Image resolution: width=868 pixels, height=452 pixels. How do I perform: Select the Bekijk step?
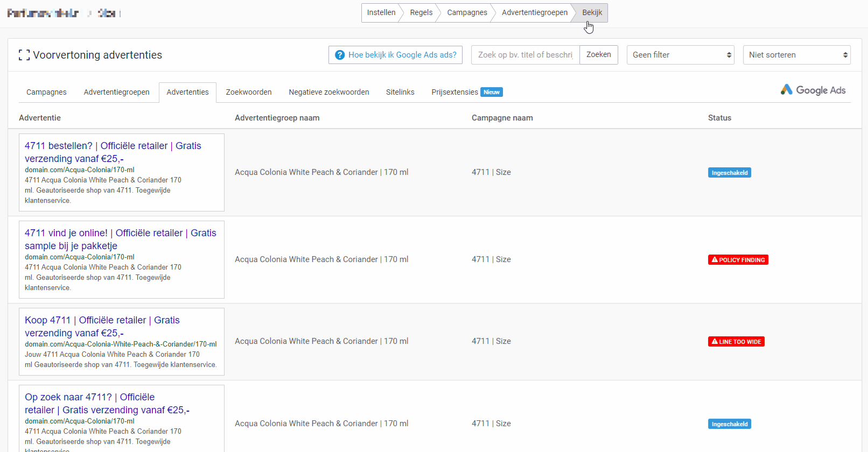tap(592, 12)
